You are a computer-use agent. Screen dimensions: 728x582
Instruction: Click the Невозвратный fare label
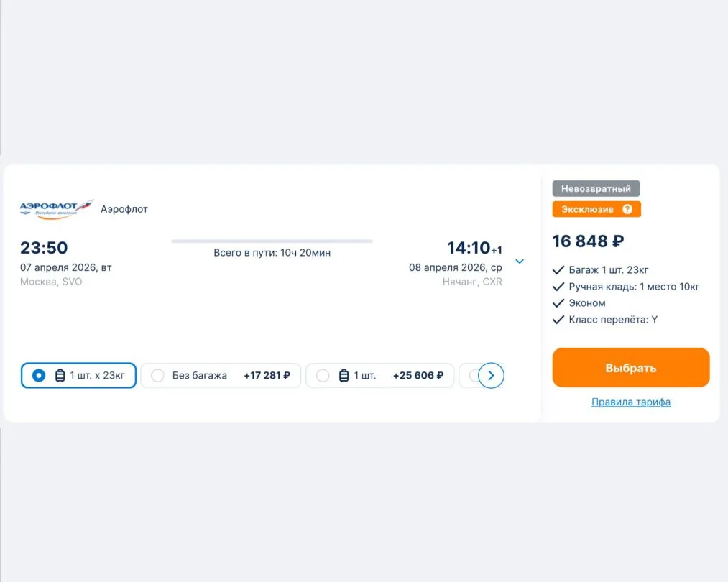[596, 189]
